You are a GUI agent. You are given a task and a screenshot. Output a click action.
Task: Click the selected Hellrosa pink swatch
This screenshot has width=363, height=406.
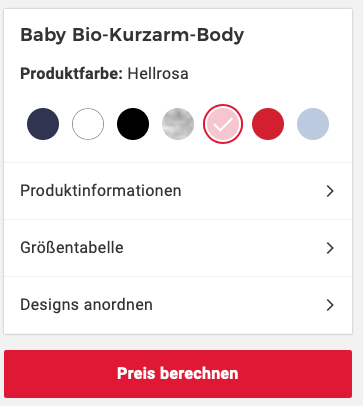(x=223, y=124)
